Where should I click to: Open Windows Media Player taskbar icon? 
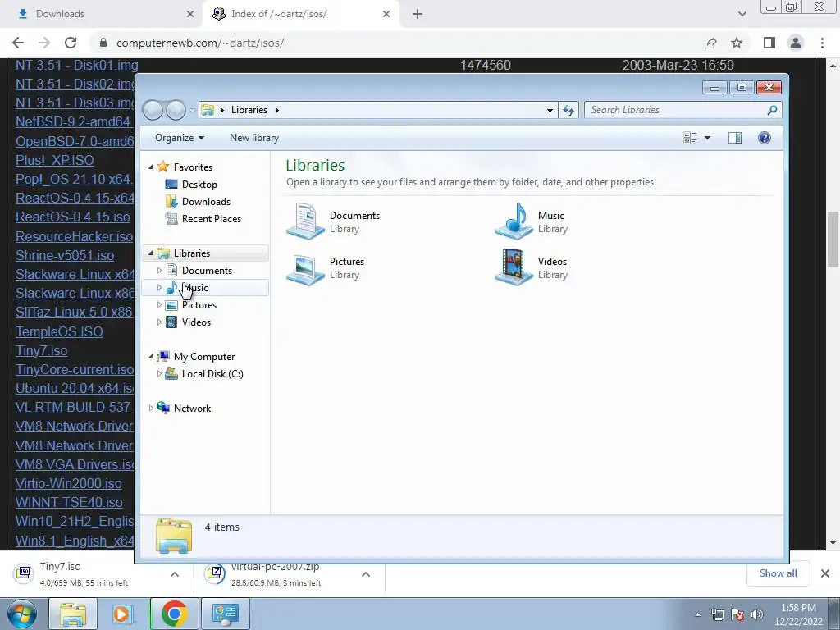121,614
